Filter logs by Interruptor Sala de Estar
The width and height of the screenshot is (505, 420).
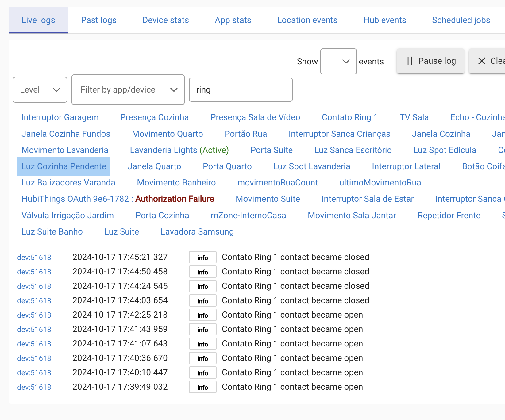368,199
